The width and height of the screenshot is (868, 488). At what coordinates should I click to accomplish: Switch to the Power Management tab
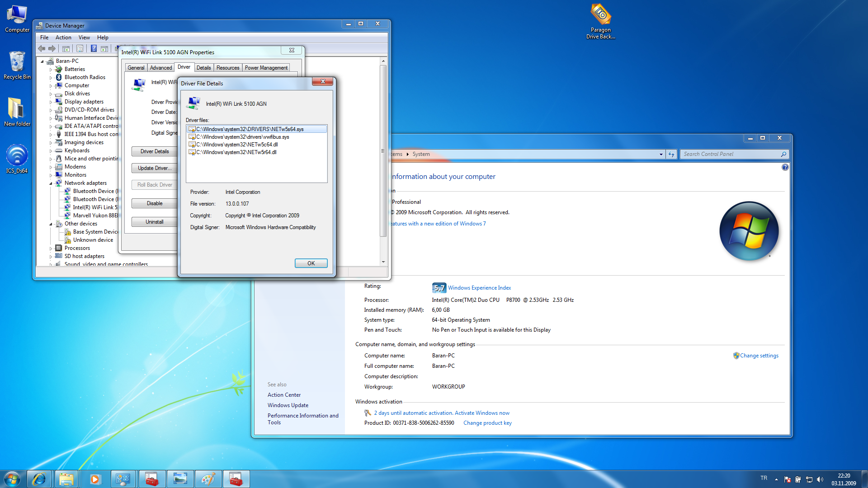(x=266, y=68)
